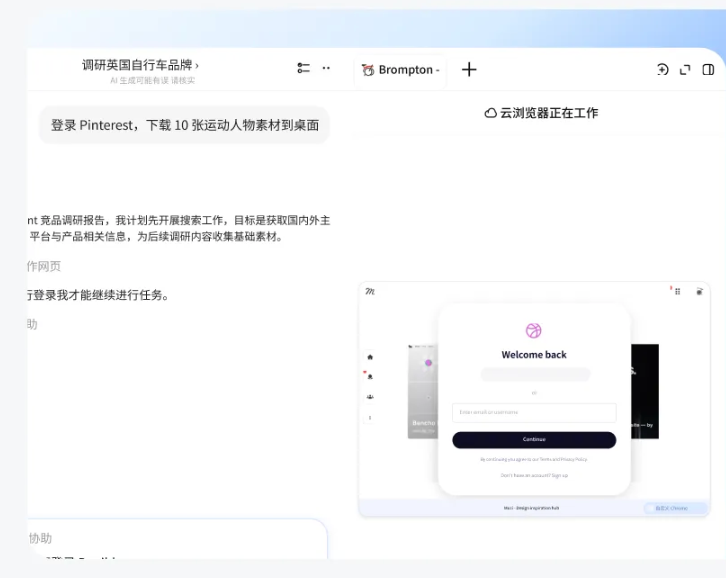
Task: Click the top-right avatar icon in preview
Action: pos(700,291)
